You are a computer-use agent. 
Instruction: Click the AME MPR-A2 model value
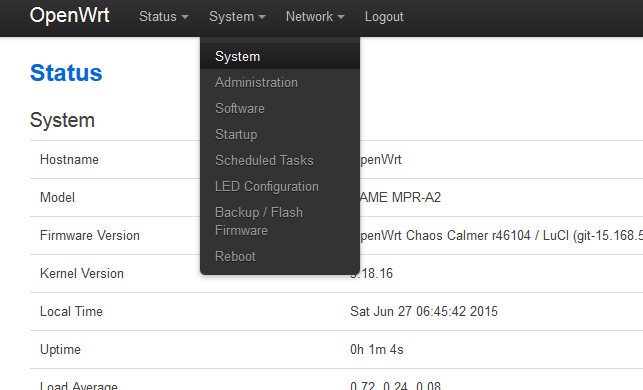[401, 198]
